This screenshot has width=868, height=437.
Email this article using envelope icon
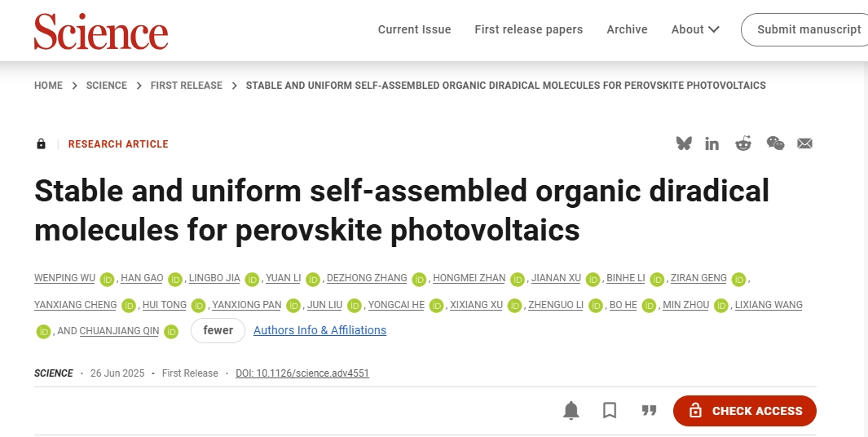pyautogui.click(x=805, y=143)
